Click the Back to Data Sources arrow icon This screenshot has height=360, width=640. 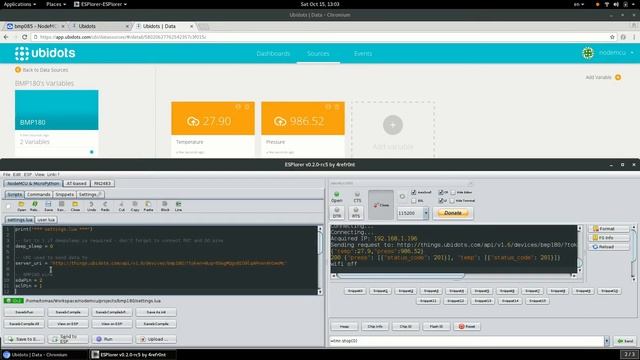pyautogui.click(x=18, y=70)
